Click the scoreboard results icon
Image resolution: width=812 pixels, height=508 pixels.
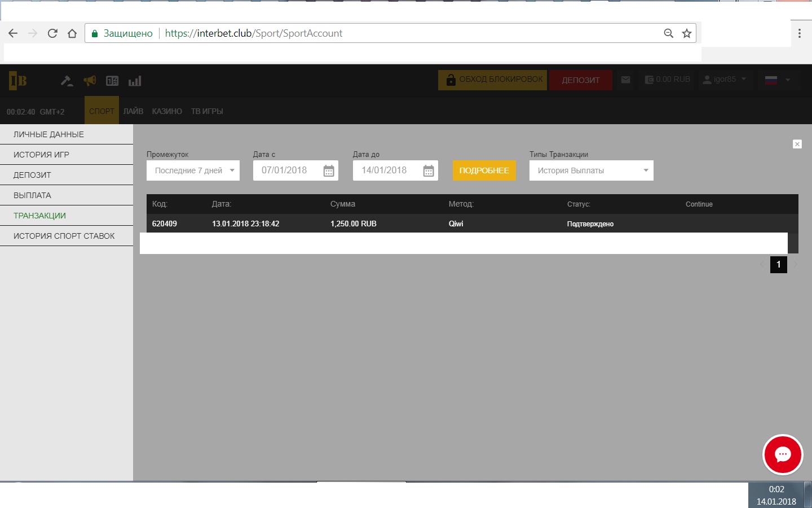click(x=112, y=81)
